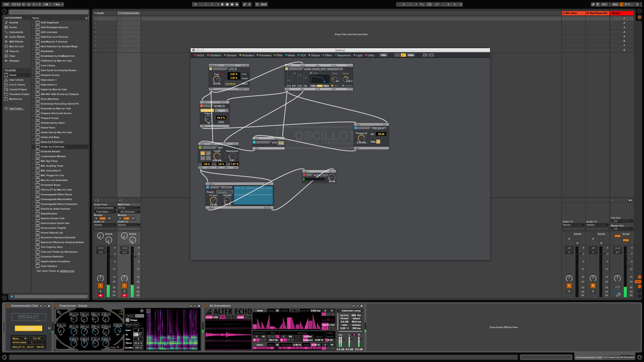Adjust the LFO B Freq knob
The image size is (644, 362).
point(217,79)
